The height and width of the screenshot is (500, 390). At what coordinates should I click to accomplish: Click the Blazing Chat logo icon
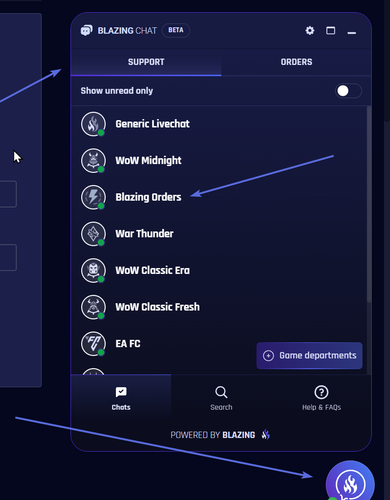click(87, 31)
